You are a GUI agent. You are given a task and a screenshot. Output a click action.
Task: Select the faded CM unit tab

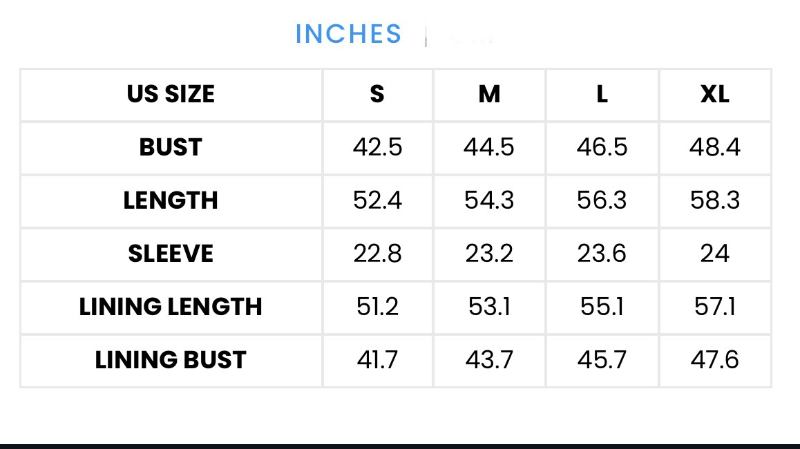(x=471, y=34)
